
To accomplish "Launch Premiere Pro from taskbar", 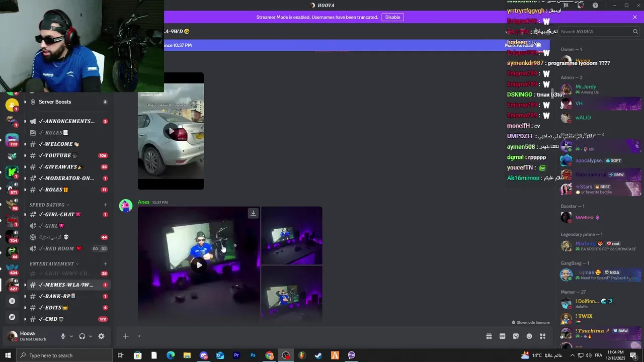I will coord(236,355).
